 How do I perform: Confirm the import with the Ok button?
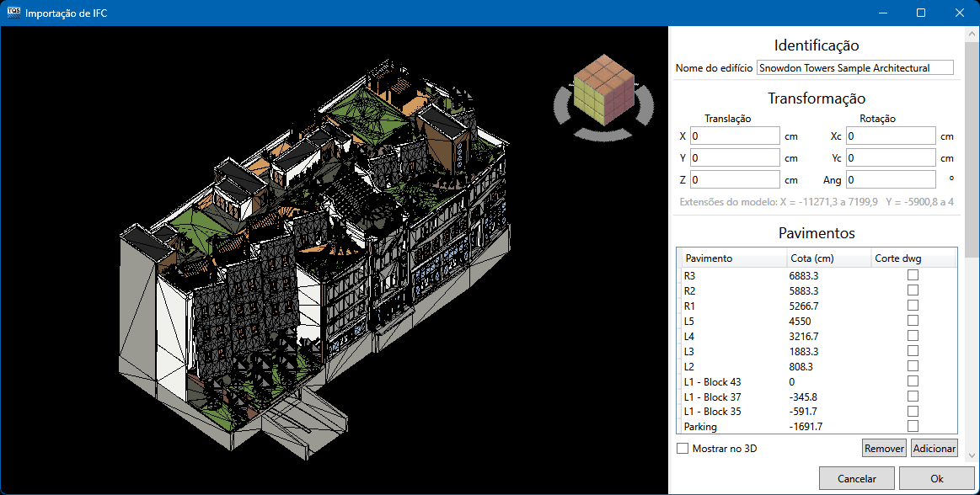click(936, 478)
